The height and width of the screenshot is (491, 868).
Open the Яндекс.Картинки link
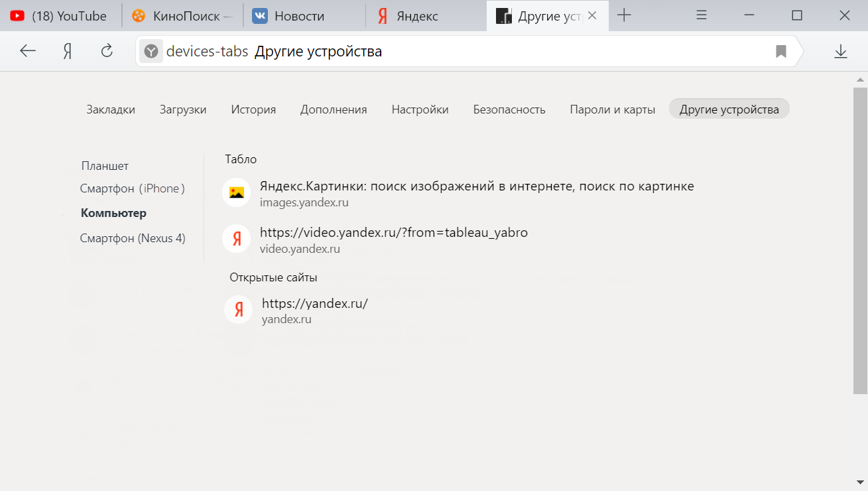477,186
